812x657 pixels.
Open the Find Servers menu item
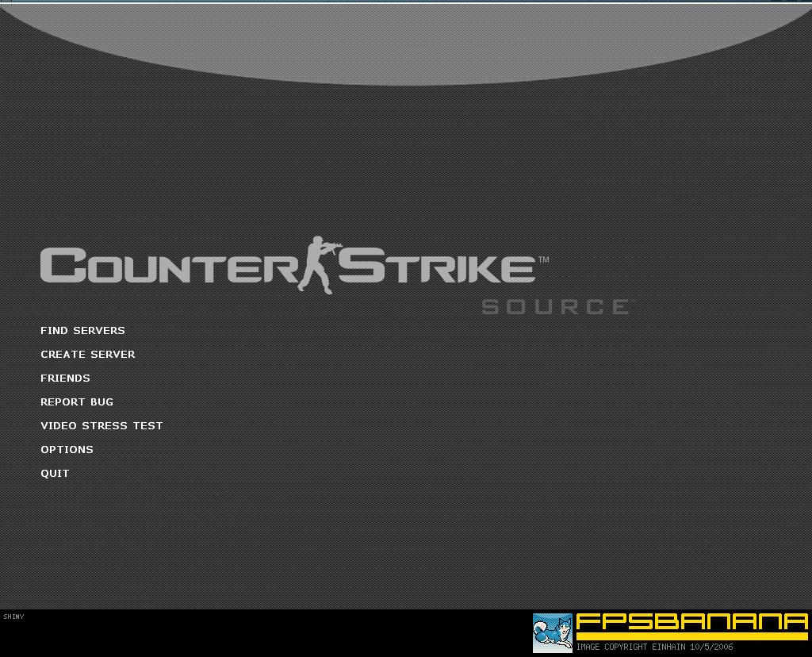(82, 331)
